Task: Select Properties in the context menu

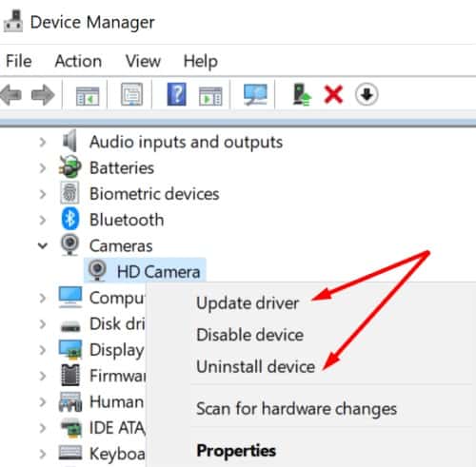Action: click(236, 451)
